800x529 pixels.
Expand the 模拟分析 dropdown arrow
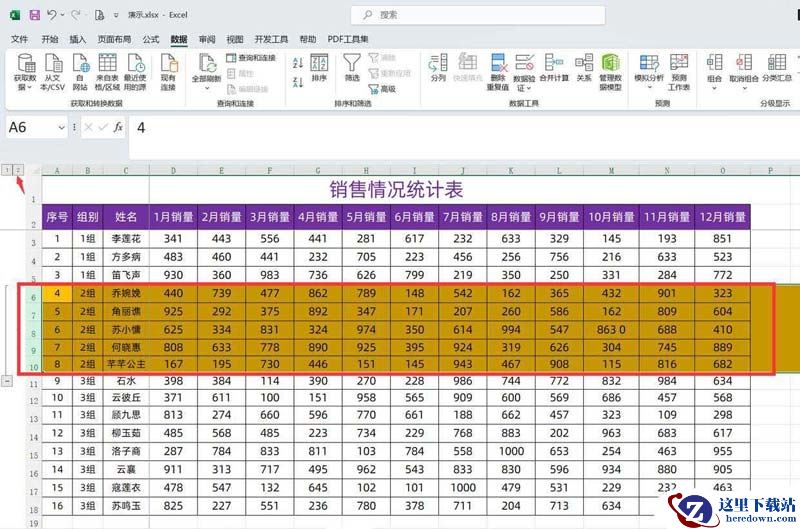click(x=649, y=88)
